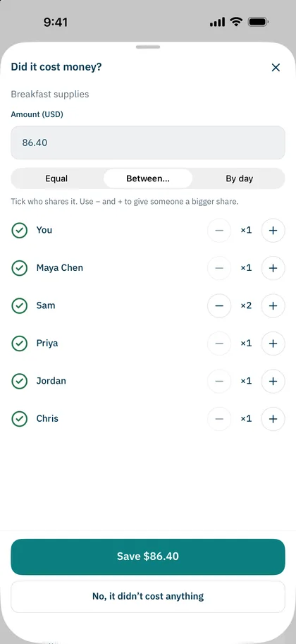Close the Did it cost money sheet

click(x=276, y=67)
